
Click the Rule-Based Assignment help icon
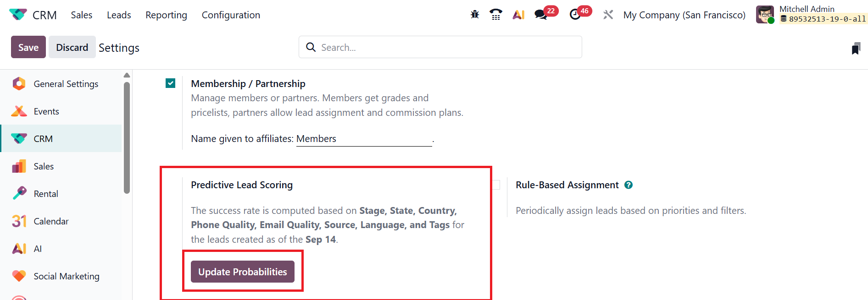pos(629,185)
